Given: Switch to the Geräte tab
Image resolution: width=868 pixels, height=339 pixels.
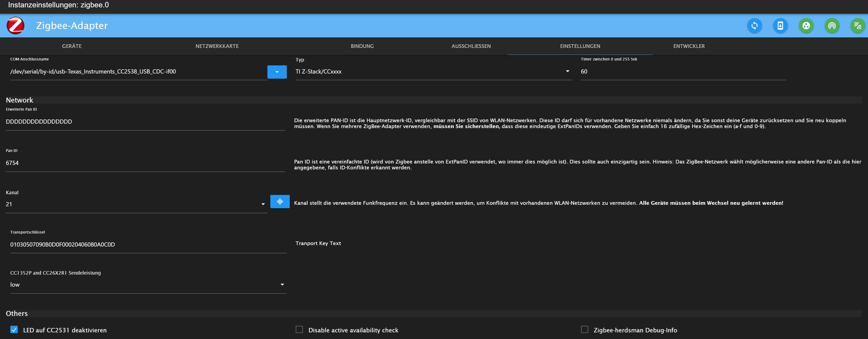Looking at the screenshot, I should pyautogui.click(x=72, y=46).
